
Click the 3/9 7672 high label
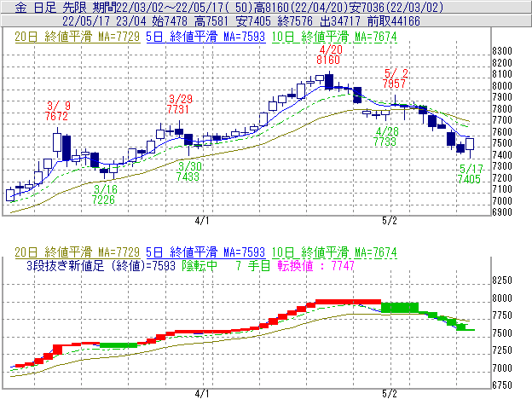click(57, 111)
